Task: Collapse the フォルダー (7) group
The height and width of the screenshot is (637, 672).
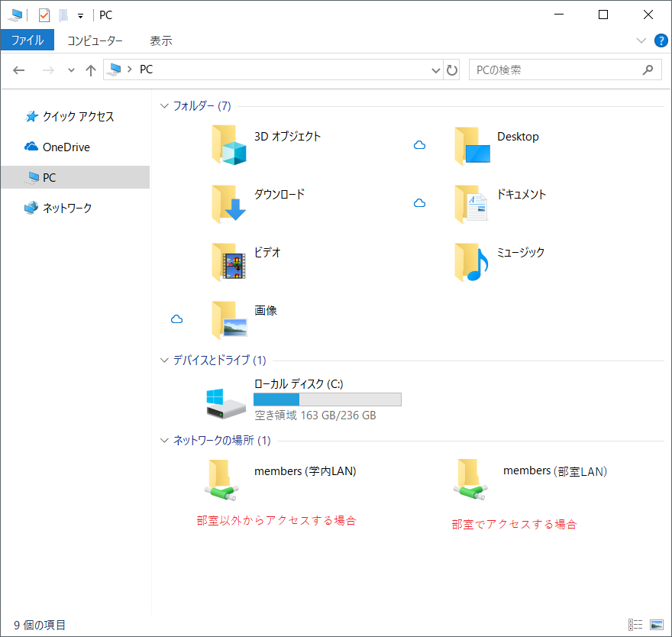Action: [164, 106]
